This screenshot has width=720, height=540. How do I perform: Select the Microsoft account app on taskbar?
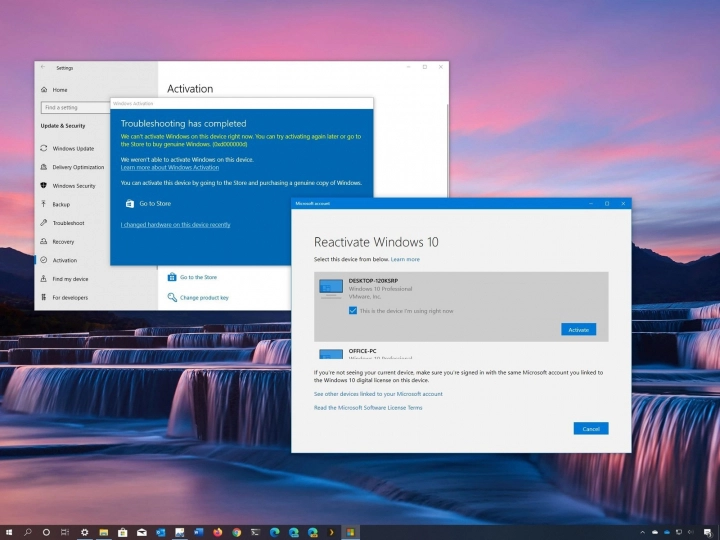point(350,532)
